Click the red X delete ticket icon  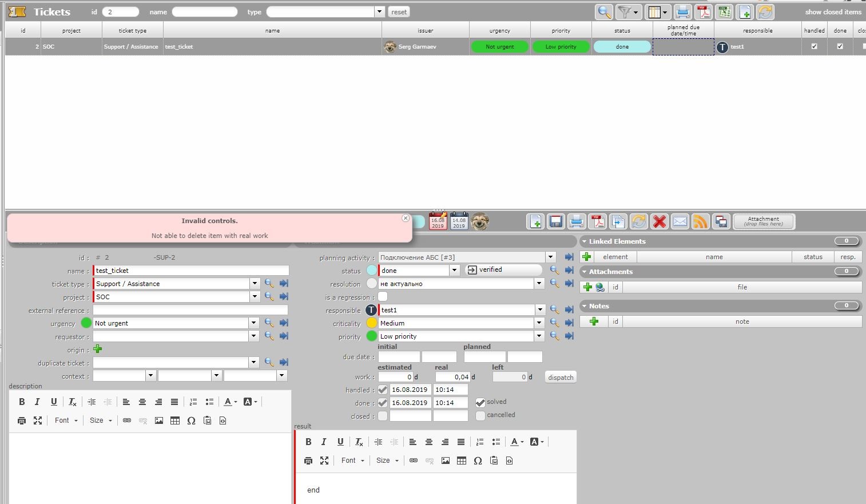pyautogui.click(x=660, y=221)
